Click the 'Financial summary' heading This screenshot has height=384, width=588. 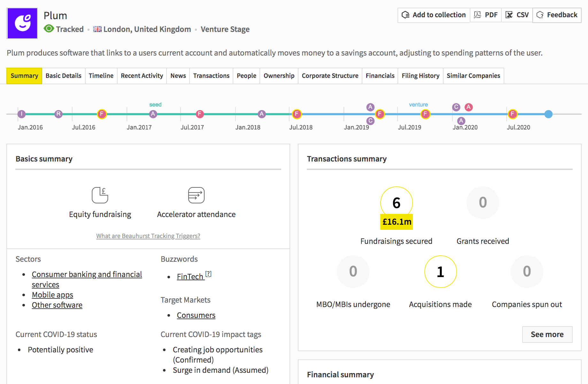point(340,374)
